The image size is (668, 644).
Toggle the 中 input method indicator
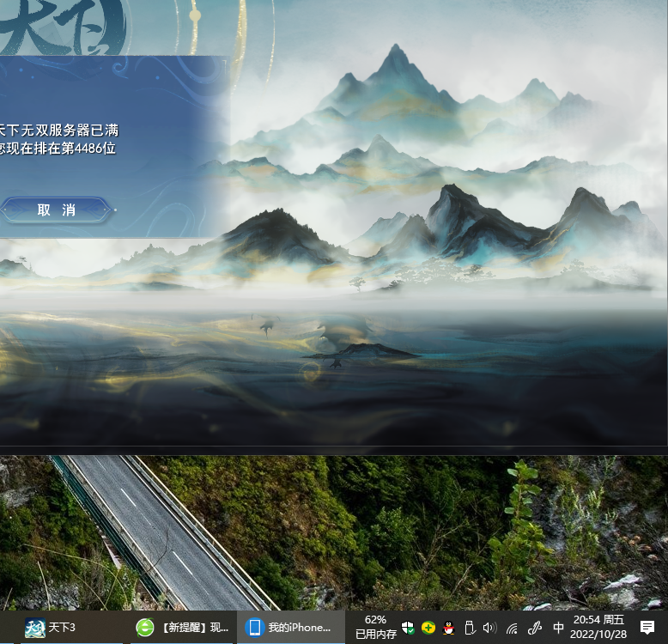point(558,628)
